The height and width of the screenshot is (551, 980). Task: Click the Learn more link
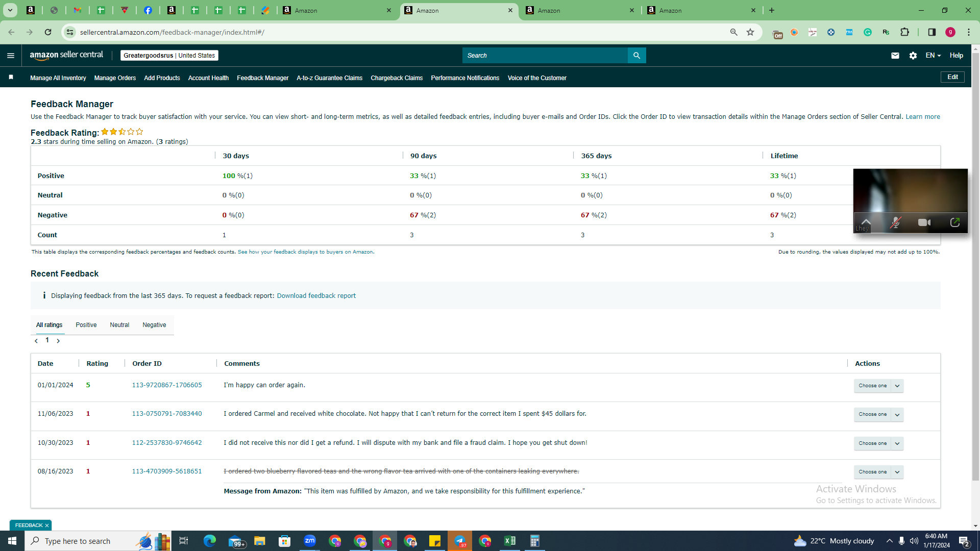[923, 117]
